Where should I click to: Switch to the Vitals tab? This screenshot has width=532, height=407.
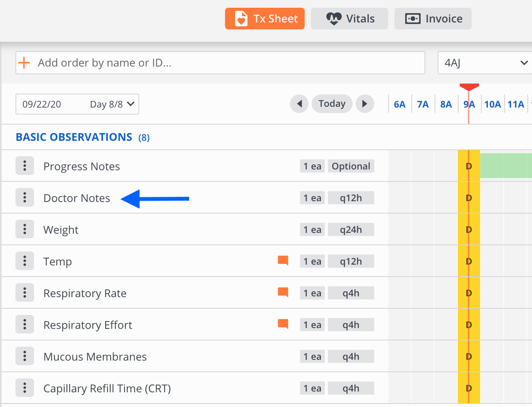pos(350,19)
